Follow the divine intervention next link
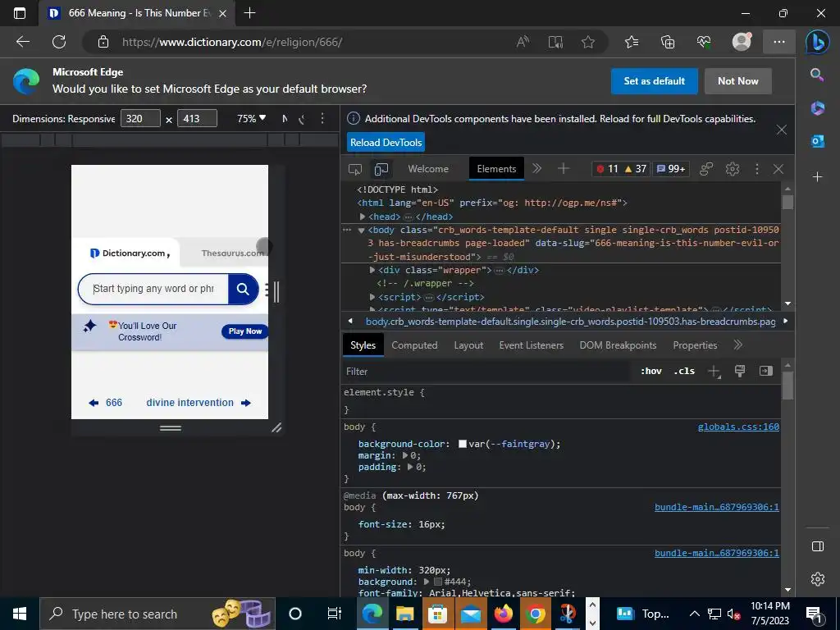 coord(199,402)
